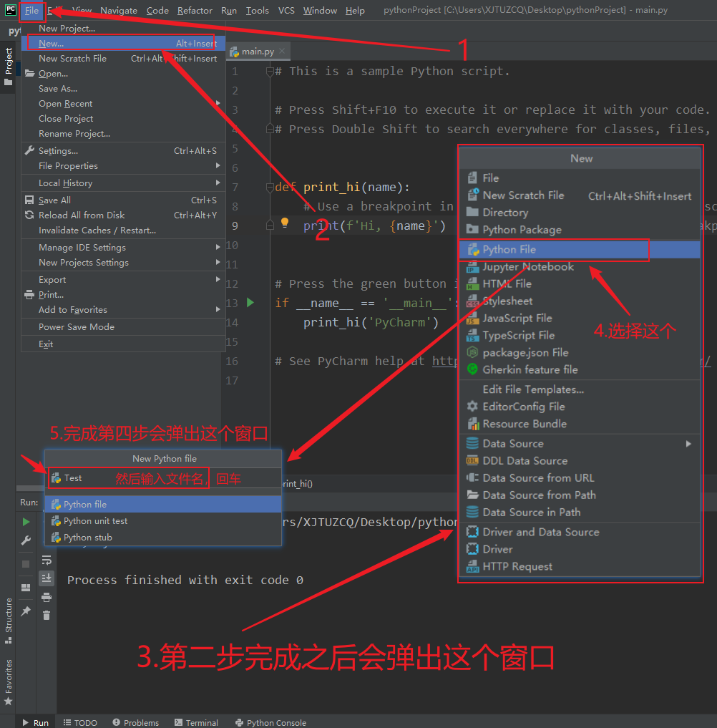Click the restore layout icon in Run panel

click(x=26, y=588)
